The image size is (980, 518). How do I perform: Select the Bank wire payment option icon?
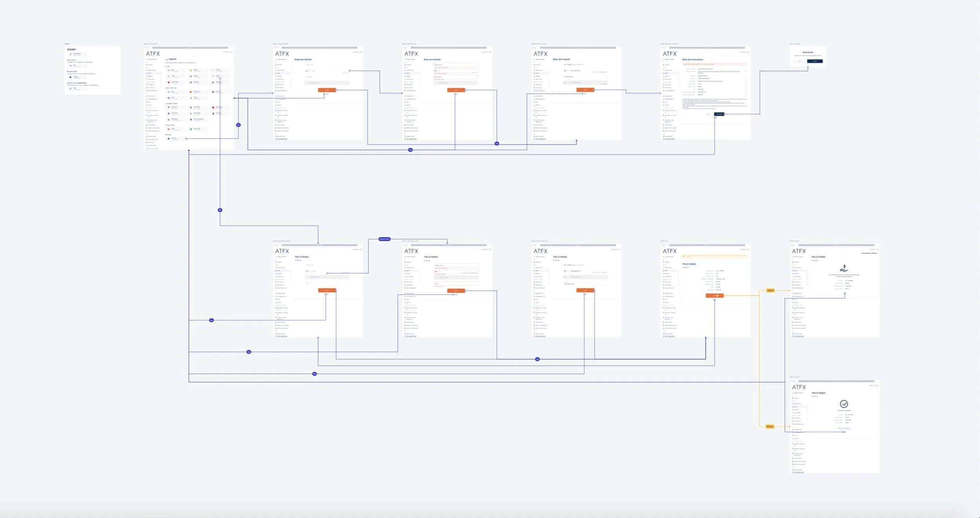click(169, 138)
